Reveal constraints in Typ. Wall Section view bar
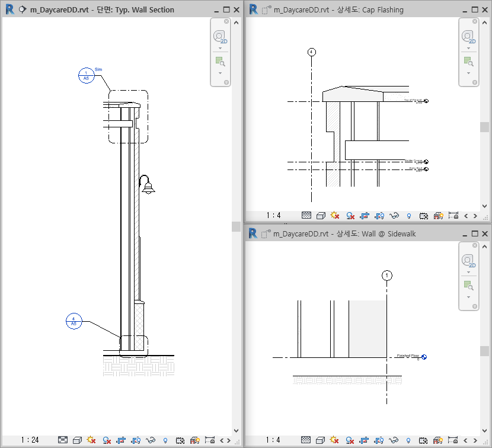The width and height of the screenshot is (492, 448). [210, 440]
